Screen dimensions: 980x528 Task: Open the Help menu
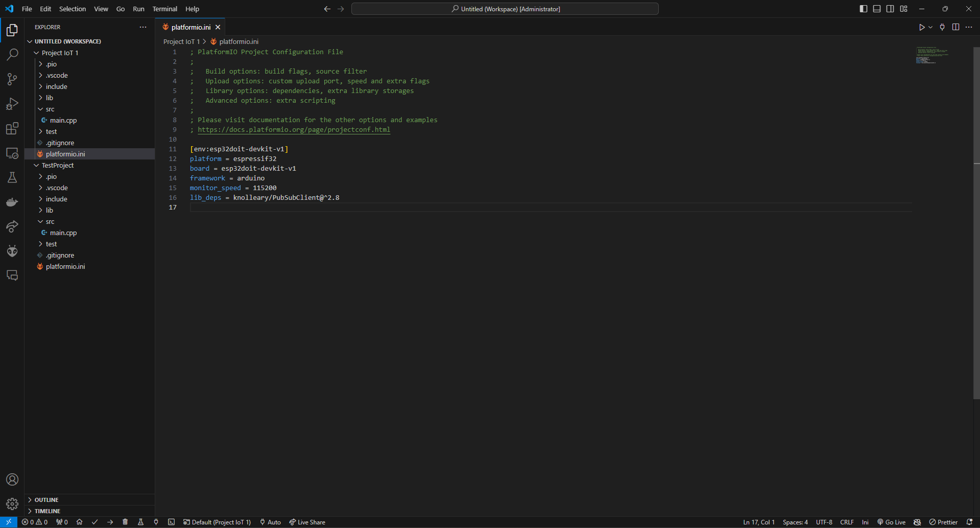tap(192, 9)
